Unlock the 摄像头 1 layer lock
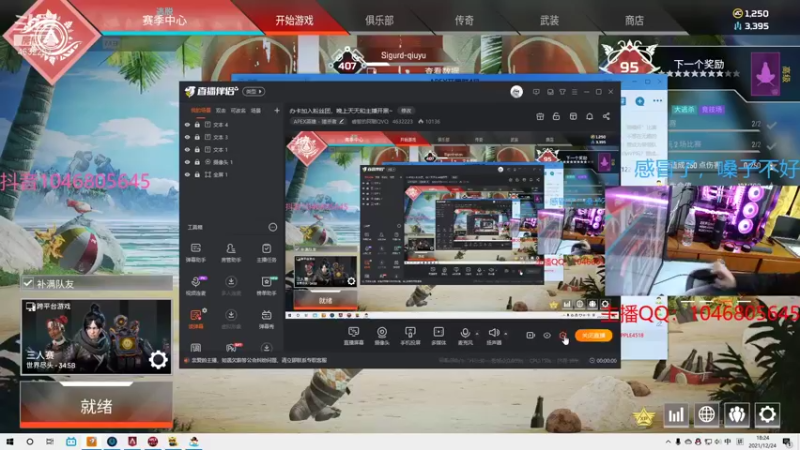This screenshot has height=450, width=800. [x=197, y=162]
